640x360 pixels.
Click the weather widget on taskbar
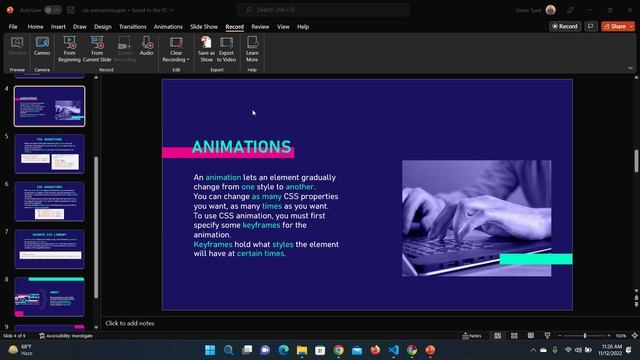coord(21,350)
